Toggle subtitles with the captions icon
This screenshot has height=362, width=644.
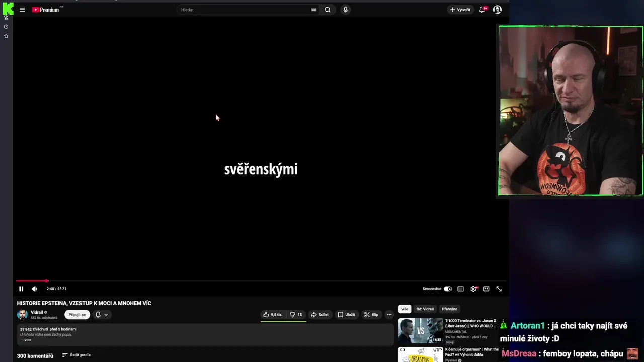pos(460,289)
